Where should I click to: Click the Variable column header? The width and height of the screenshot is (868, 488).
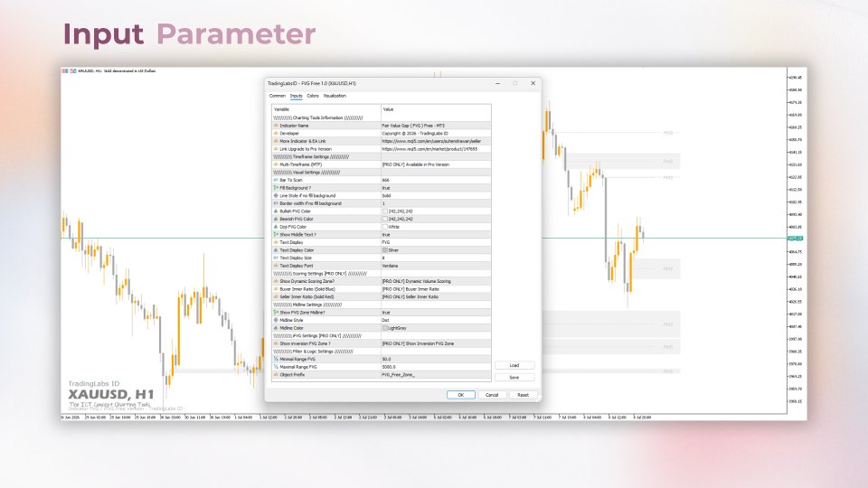click(326, 109)
